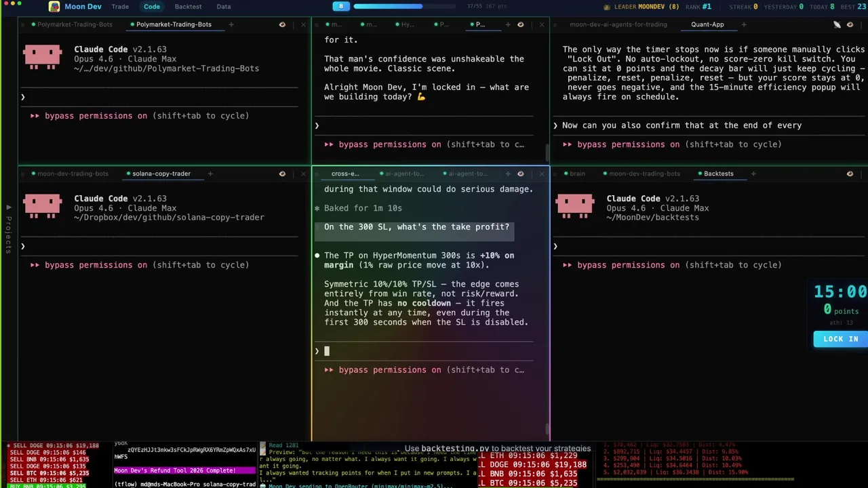This screenshot has width=868, height=488.
Task: Click the YESTERDAY 0 stat
Action: [x=783, y=7]
